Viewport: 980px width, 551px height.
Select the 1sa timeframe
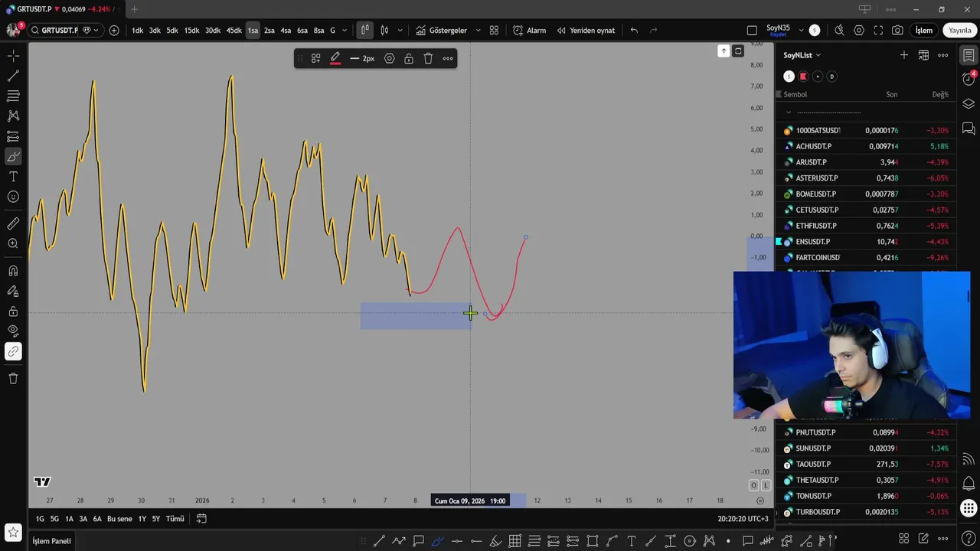pyautogui.click(x=253, y=31)
